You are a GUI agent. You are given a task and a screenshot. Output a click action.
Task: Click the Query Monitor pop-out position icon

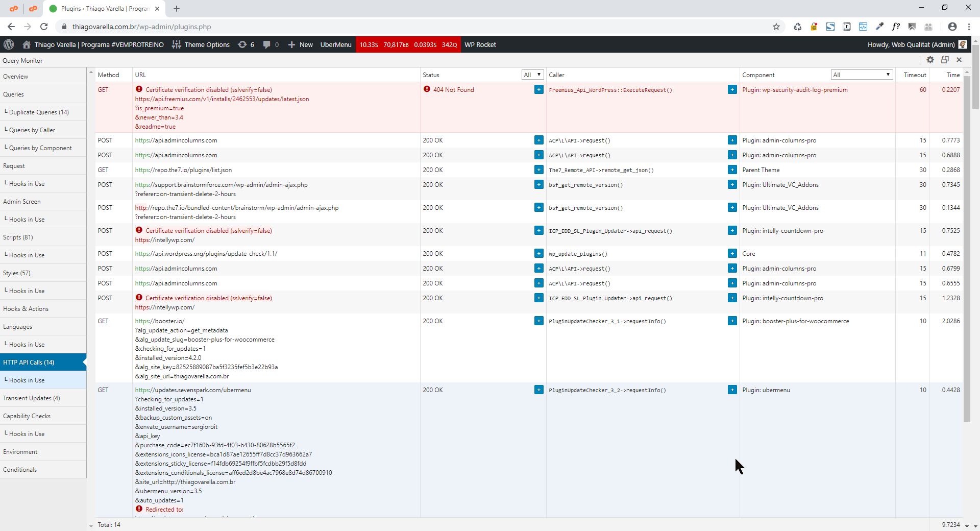click(945, 60)
